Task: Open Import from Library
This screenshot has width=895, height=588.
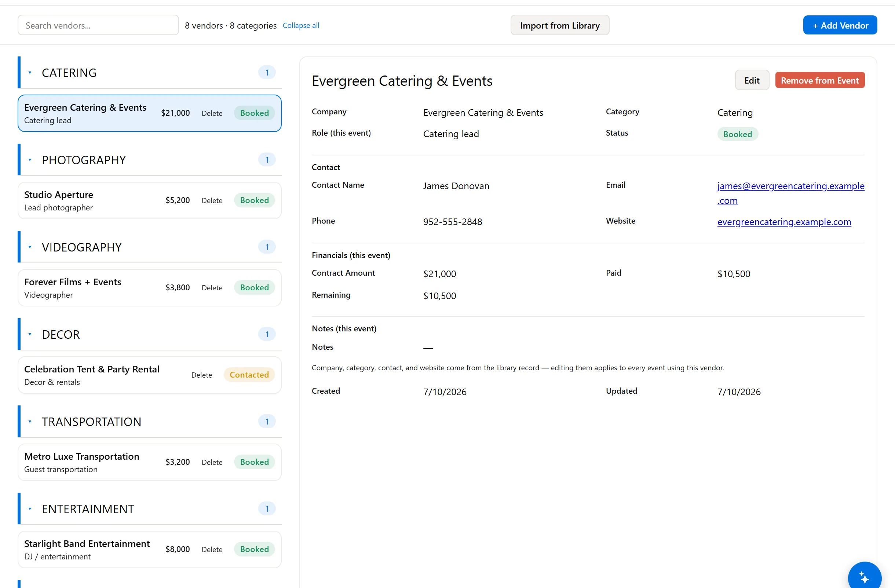Action: click(560, 25)
